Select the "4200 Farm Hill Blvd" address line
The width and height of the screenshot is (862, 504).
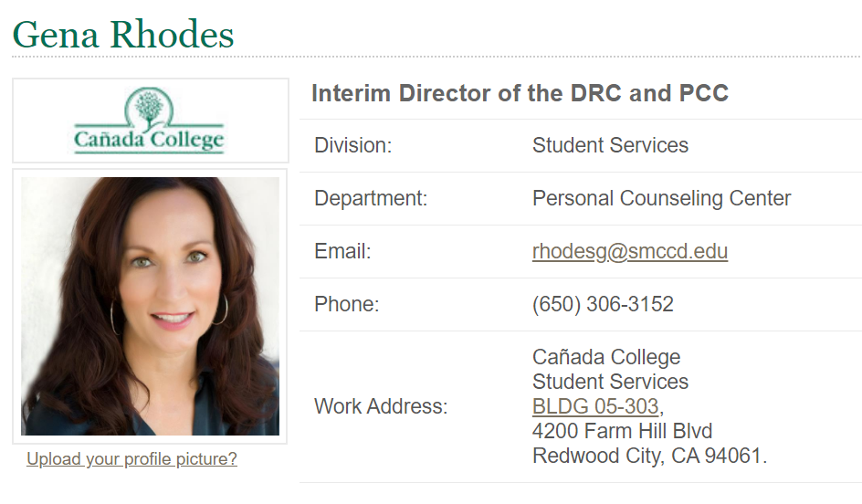[622, 431]
